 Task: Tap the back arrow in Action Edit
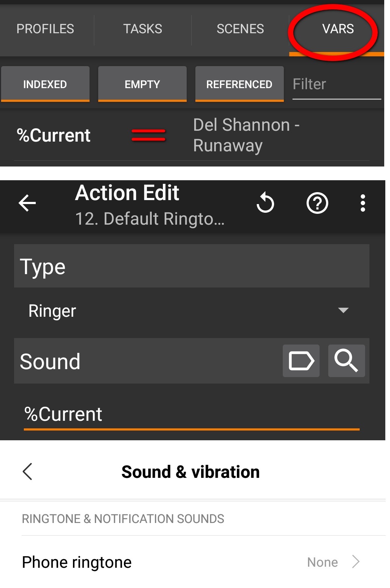point(27,203)
